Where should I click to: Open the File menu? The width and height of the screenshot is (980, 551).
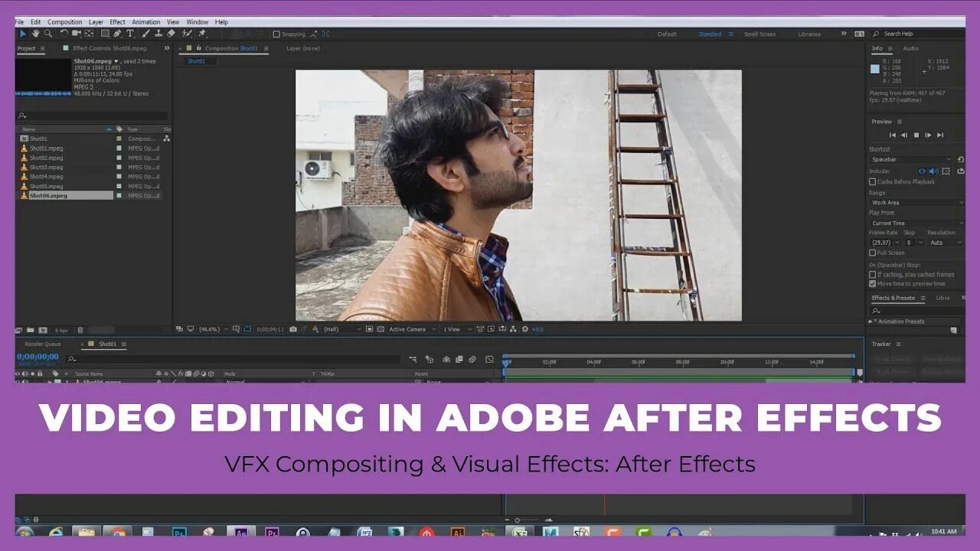pyautogui.click(x=19, y=22)
